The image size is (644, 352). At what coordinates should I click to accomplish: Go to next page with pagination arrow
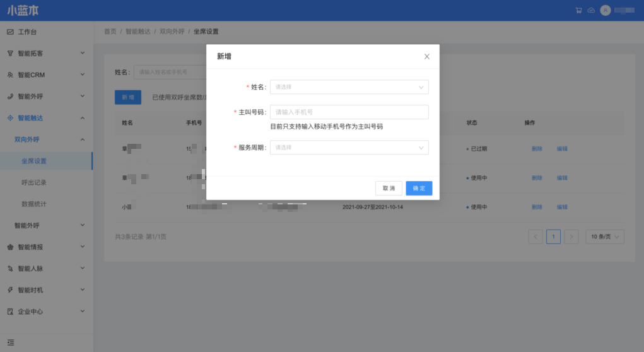pos(570,237)
